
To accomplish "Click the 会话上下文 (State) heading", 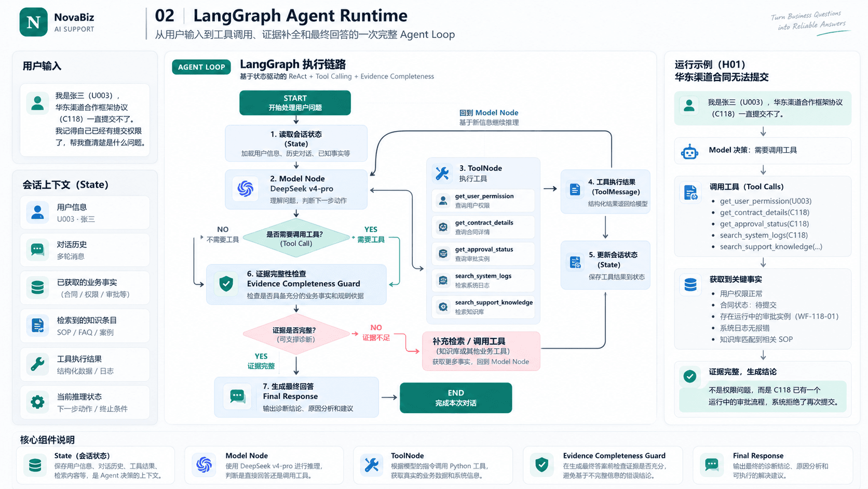I will point(65,185).
